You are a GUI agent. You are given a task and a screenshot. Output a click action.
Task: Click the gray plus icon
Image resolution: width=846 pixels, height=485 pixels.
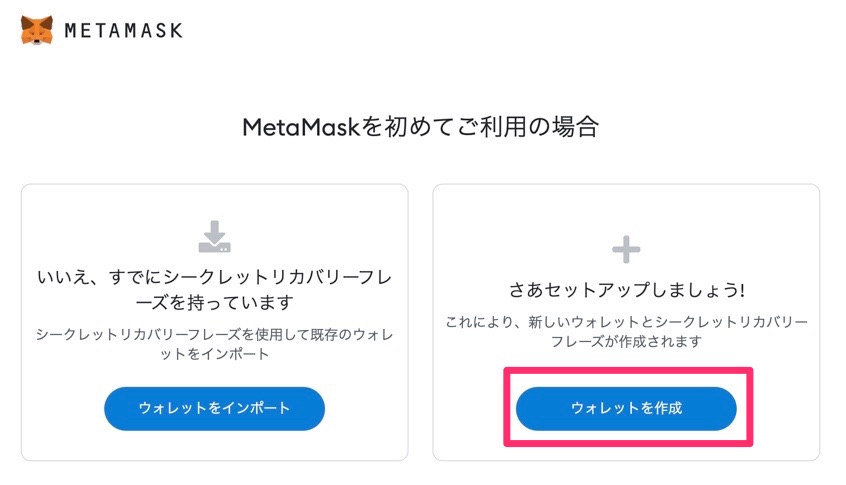point(626,249)
